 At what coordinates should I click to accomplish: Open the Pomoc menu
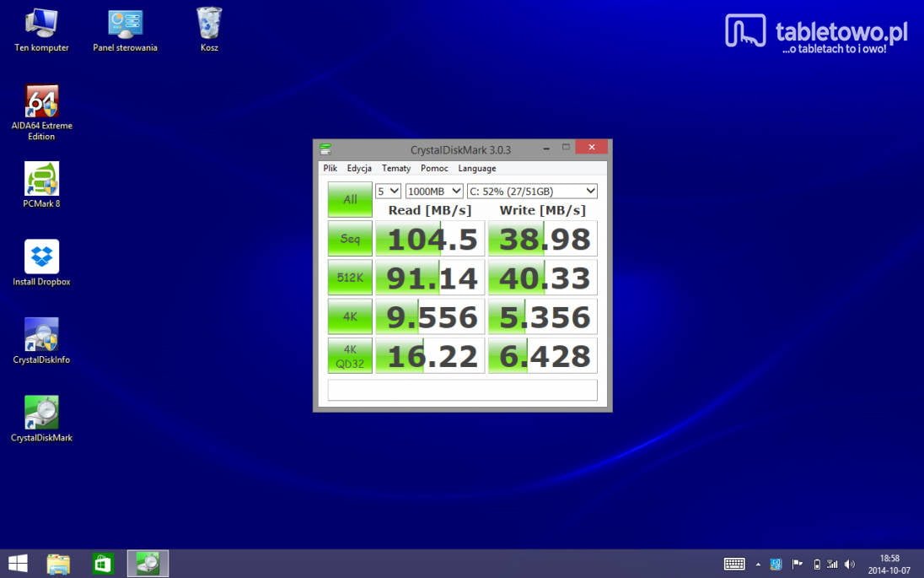(x=434, y=168)
